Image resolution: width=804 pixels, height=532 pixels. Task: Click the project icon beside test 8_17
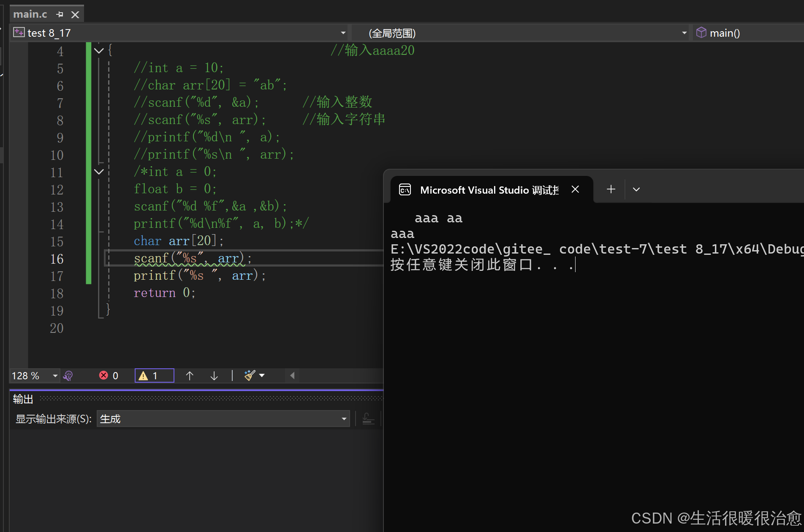pyautogui.click(x=19, y=32)
